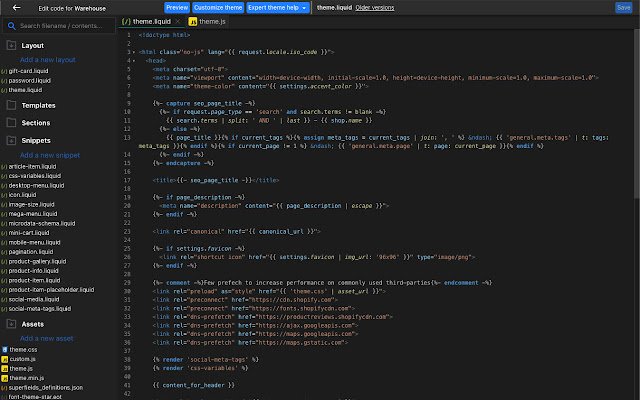Open gift-card.liquid layout file

pyautogui.click(x=29, y=71)
